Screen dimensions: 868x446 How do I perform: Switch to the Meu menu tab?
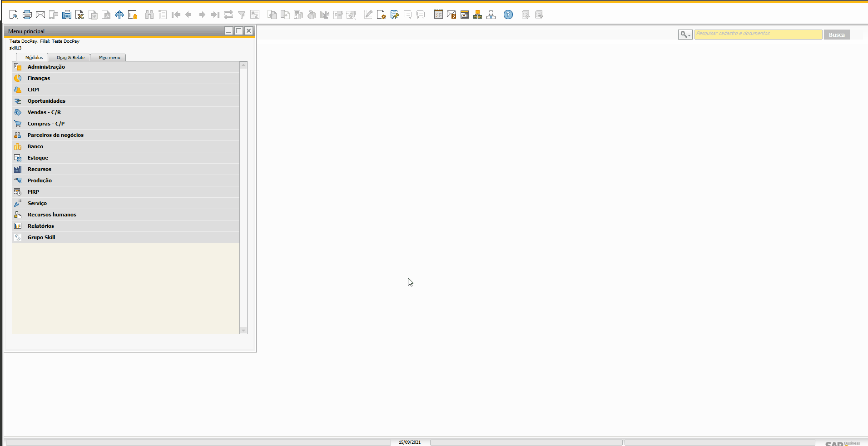point(109,58)
